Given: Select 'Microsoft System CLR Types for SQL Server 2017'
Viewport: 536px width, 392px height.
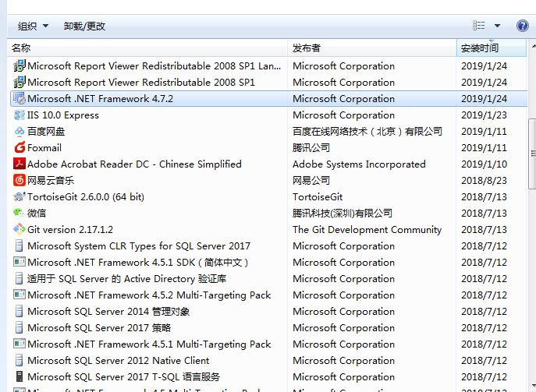Looking at the screenshot, I should pos(139,245).
